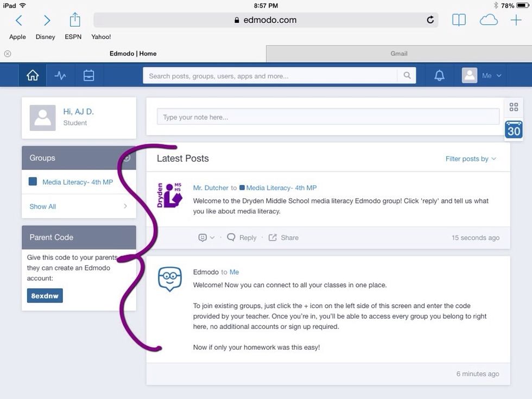Open notifications via the bell icon

pos(439,75)
